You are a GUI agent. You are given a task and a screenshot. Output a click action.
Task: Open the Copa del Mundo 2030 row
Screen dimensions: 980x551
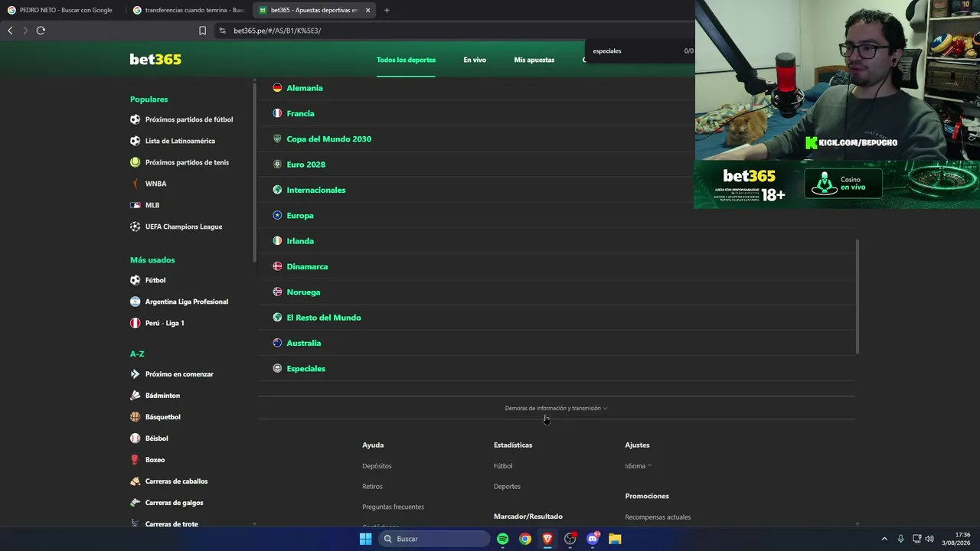(556, 139)
